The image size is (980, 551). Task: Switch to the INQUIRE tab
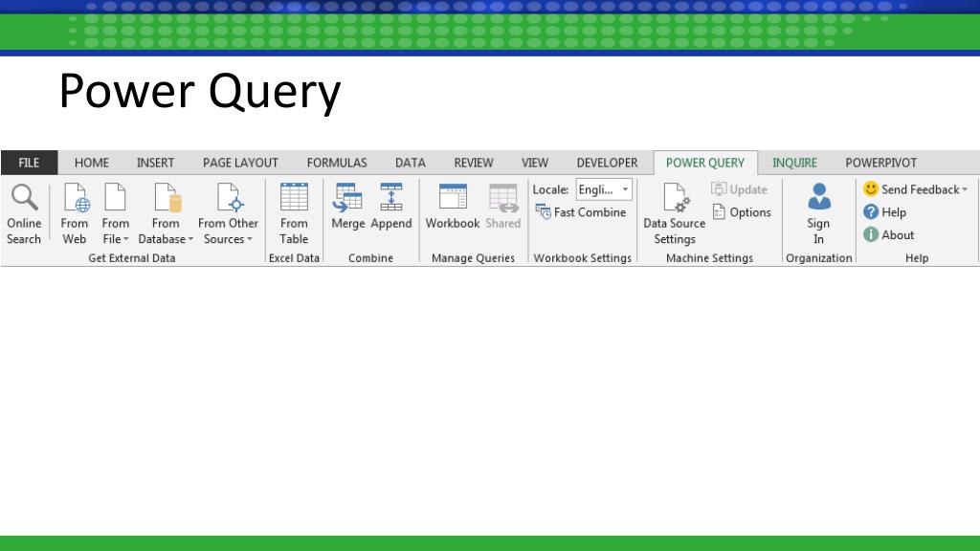point(794,163)
